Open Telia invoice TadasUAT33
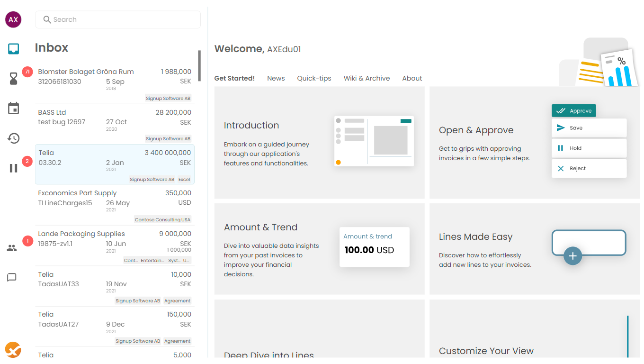The image size is (644, 364). click(x=115, y=286)
